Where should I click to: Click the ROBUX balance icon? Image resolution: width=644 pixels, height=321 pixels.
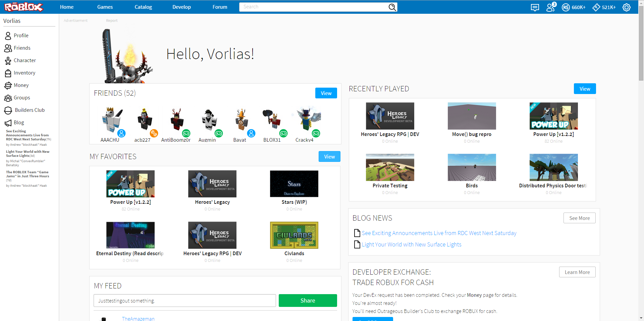coord(566,7)
